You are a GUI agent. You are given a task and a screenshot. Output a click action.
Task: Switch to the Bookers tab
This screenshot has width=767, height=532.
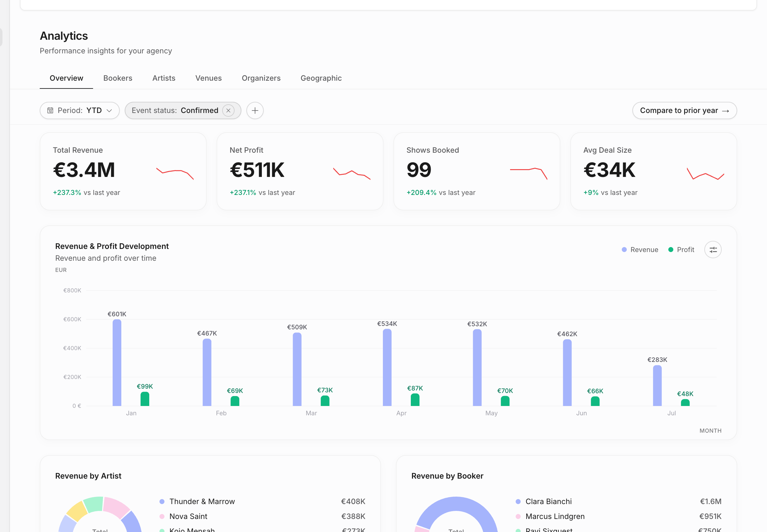pos(118,78)
